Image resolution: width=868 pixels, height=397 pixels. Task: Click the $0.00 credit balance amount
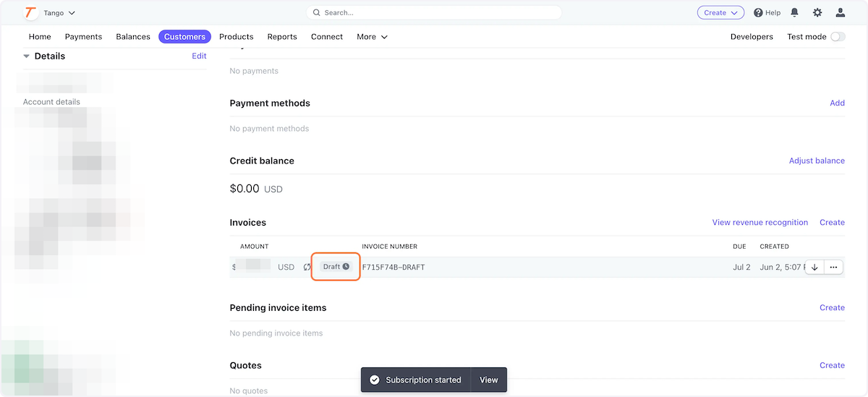tap(244, 189)
